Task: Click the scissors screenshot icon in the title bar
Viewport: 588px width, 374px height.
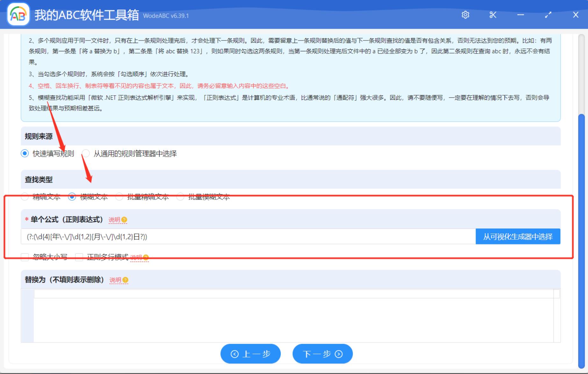Action: 492,15
